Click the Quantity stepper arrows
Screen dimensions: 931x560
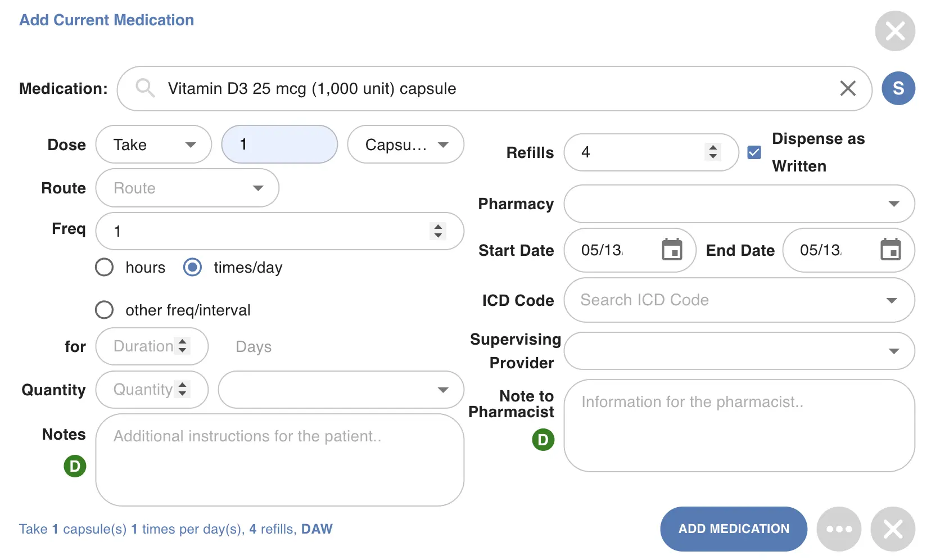182,389
